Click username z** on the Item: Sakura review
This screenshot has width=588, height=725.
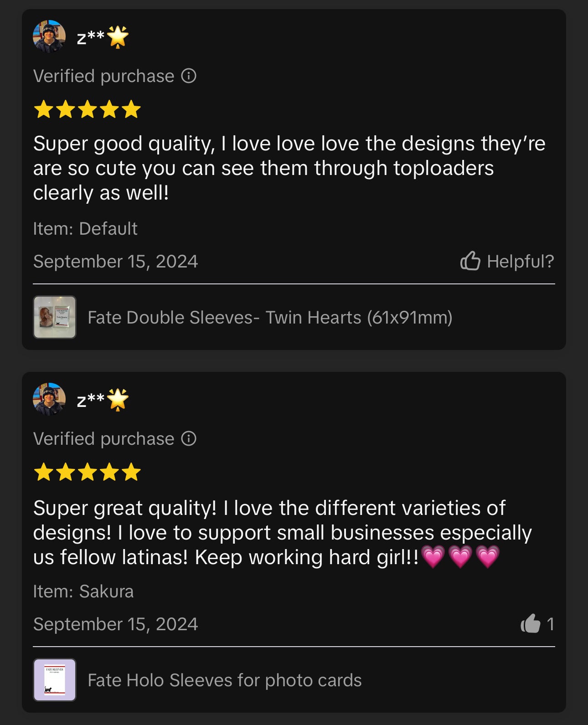pyautogui.click(x=91, y=400)
